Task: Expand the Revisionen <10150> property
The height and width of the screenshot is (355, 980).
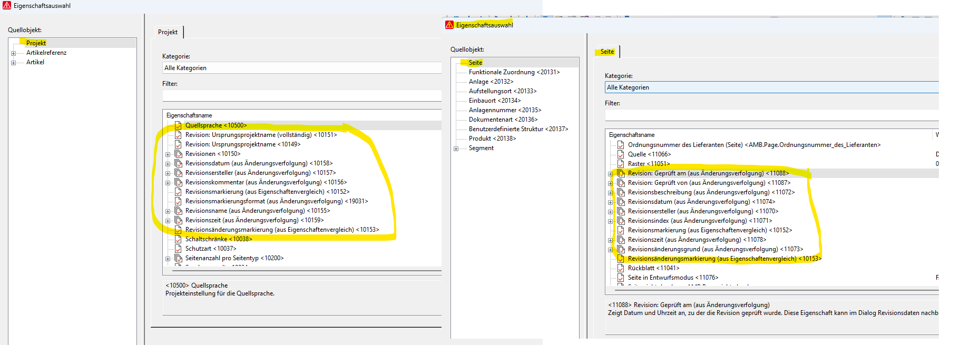Action: (x=168, y=154)
